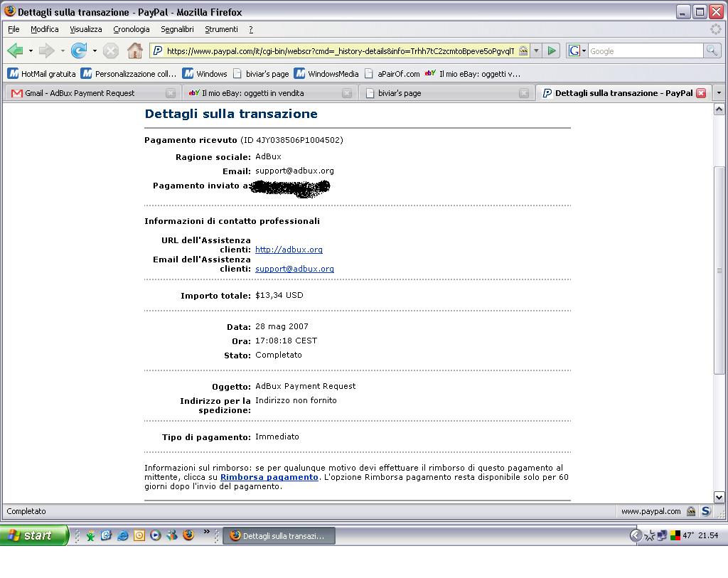Viewport: 728px width, 578px height.
Task: Open the Segnalibri menu
Action: [x=177, y=29]
